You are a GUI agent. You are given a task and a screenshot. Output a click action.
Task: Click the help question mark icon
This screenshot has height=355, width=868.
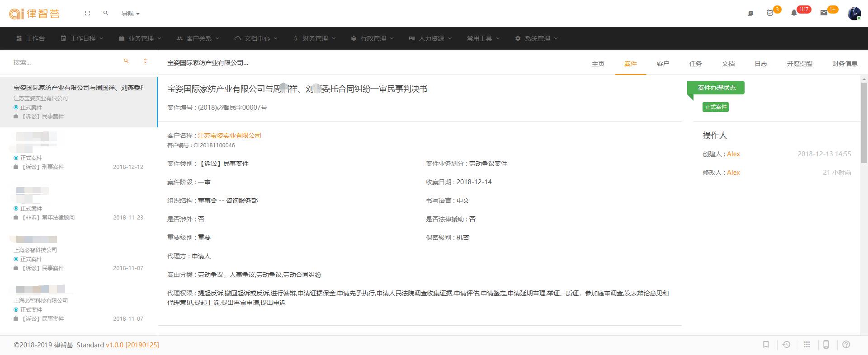pyautogui.click(x=846, y=345)
